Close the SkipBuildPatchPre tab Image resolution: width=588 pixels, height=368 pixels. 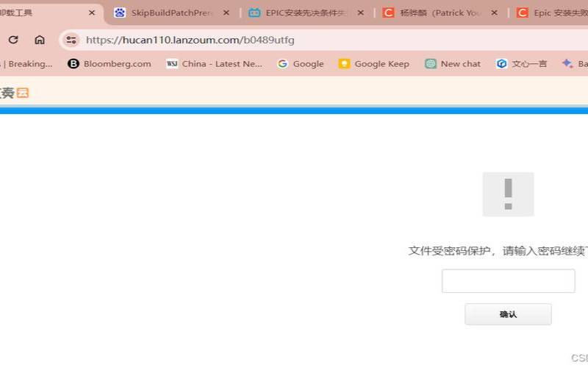tap(226, 13)
